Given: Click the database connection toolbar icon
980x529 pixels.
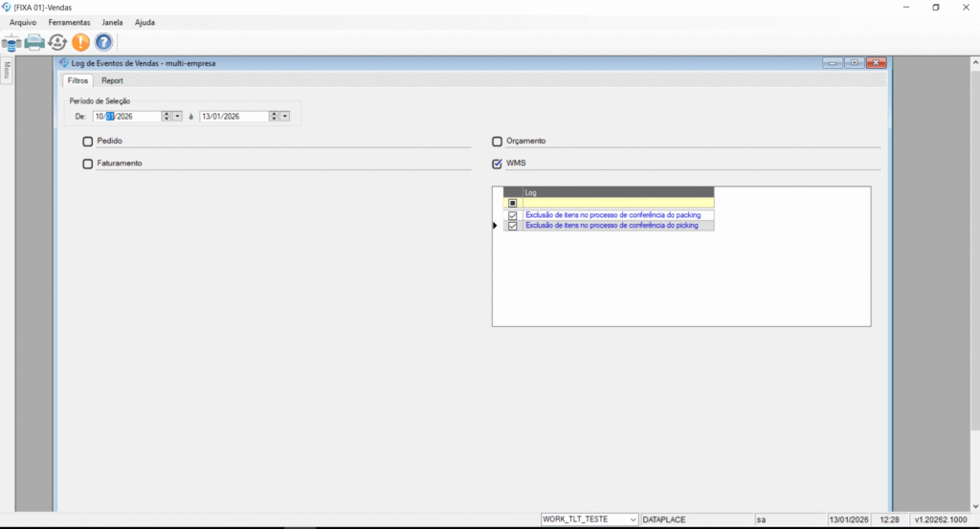Looking at the screenshot, I should [11, 42].
